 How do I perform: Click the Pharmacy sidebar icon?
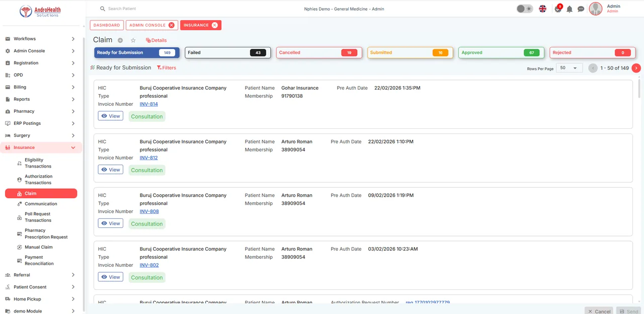tap(8, 111)
